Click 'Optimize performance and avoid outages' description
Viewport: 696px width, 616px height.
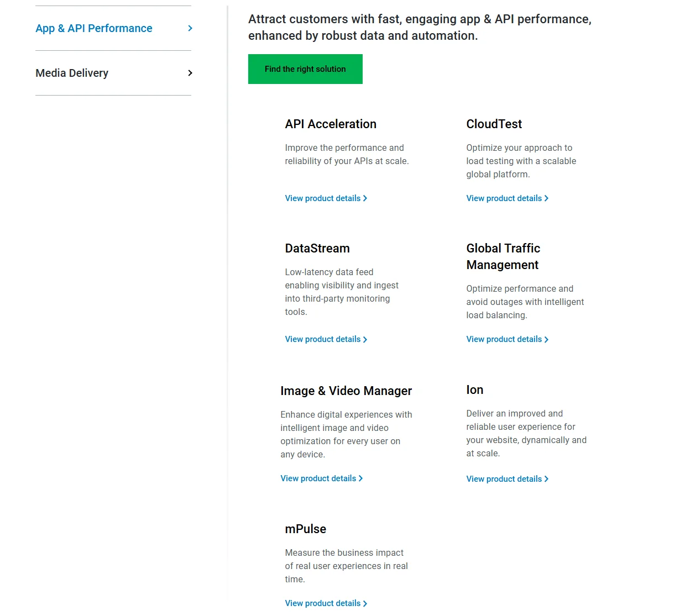tap(525, 302)
